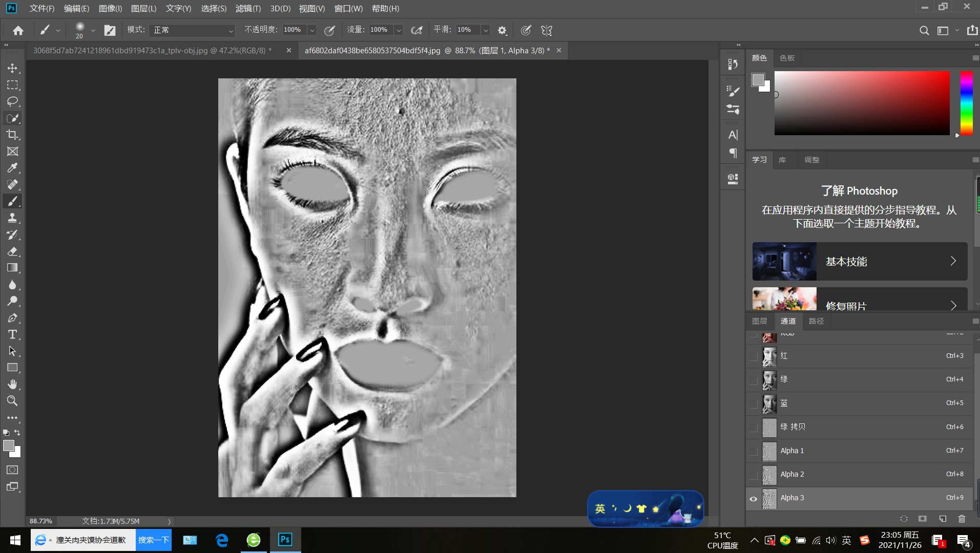Select the Clone Stamp tool
The height and width of the screenshot is (553, 980).
coord(12,218)
